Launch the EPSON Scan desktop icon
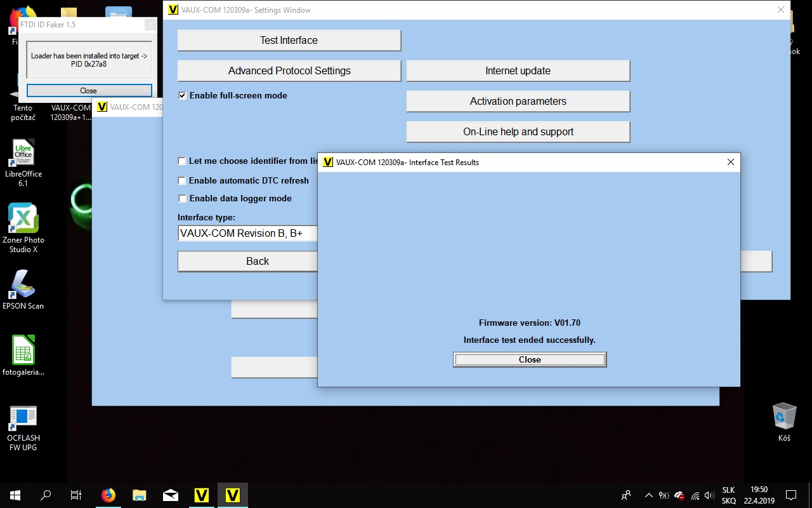 (23, 285)
